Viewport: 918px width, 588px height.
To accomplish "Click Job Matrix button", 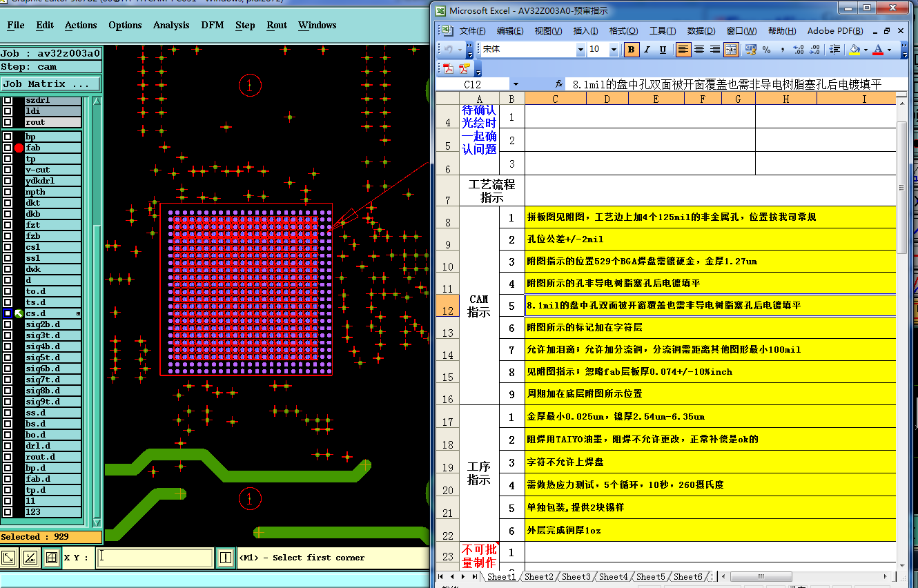I will [50, 84].
